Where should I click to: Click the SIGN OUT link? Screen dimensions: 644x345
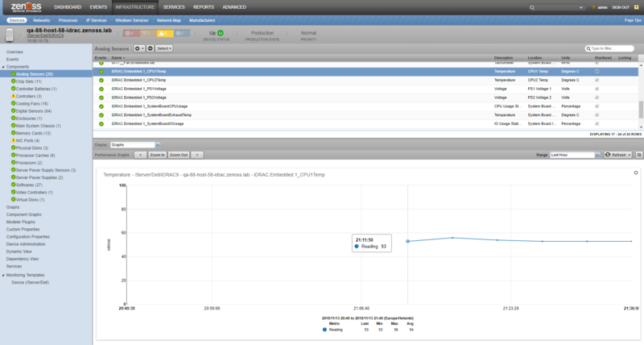click(620, 7)
